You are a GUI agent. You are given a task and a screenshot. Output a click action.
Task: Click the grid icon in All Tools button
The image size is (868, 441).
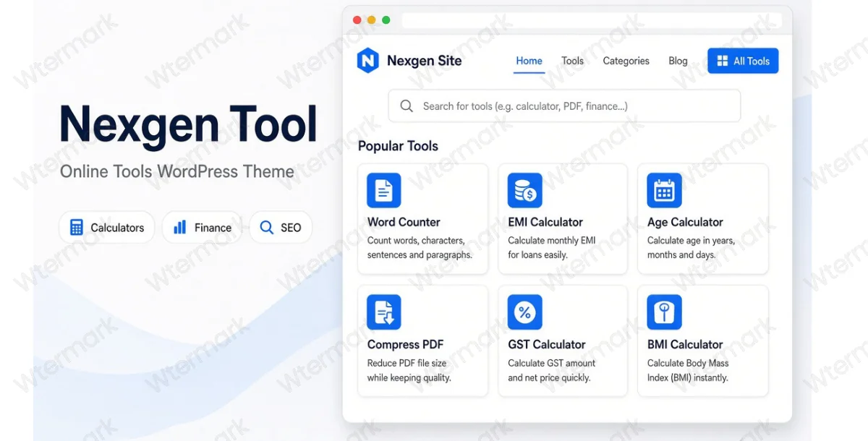722,61
